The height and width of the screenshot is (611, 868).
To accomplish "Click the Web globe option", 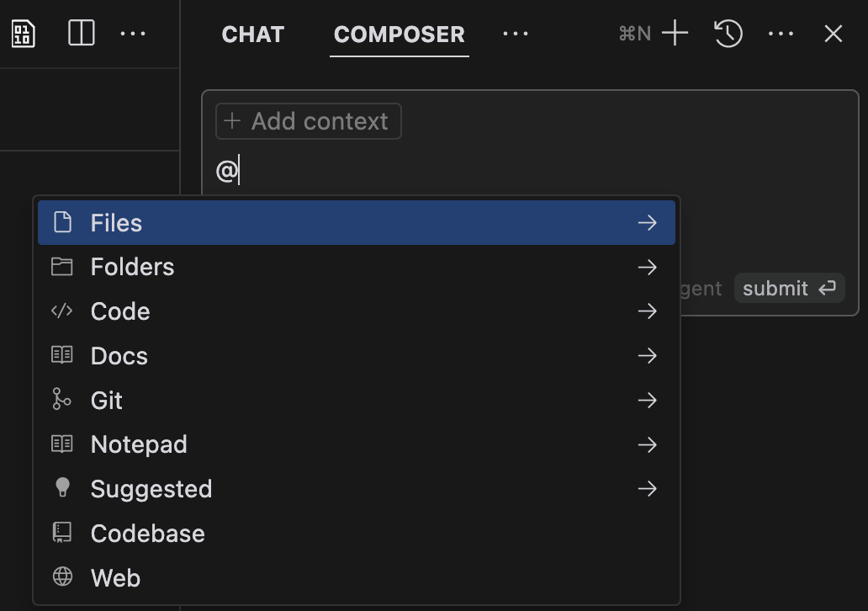I will click(357, 578).
